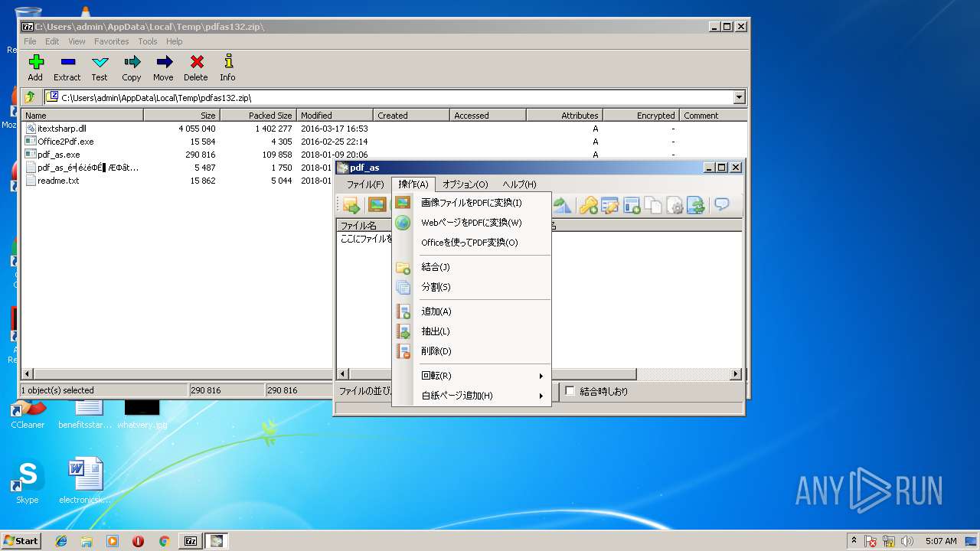Select Office2Pdf.exe in the archive list
Image resolution: width=980 pixels, height=551 pixels.
click(x=65, y=142)
